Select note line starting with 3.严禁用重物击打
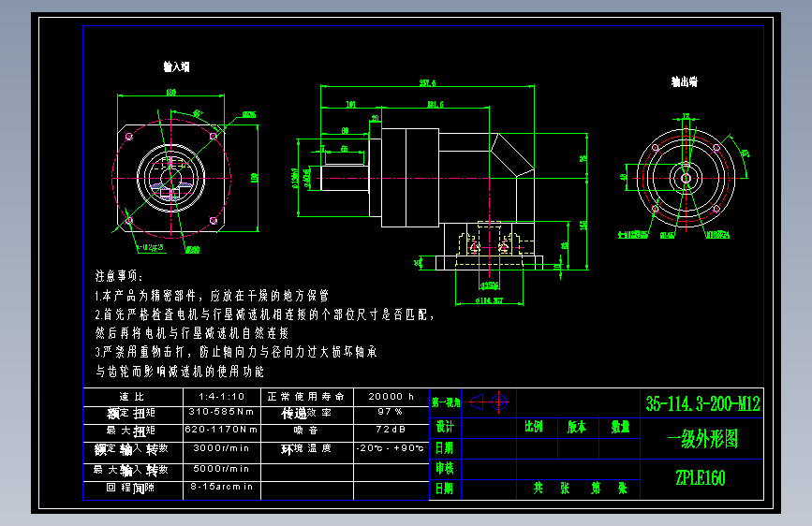812x526 pixels. point(236,352)
